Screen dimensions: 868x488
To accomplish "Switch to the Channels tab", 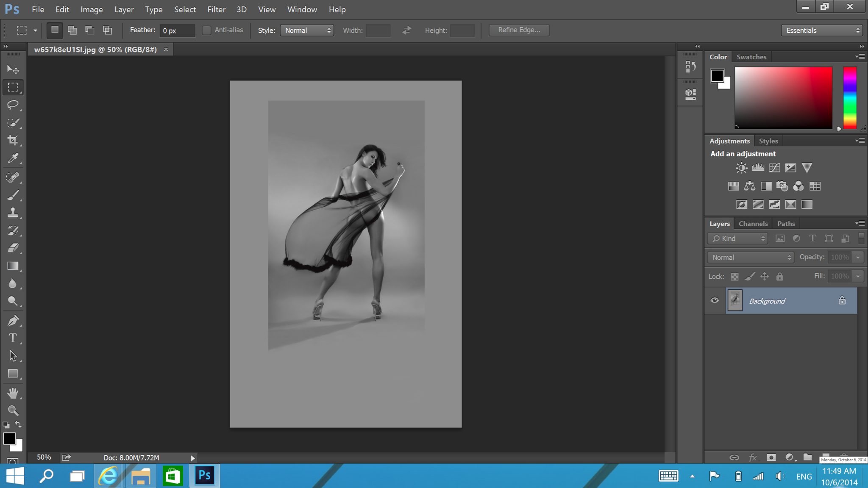I will (753, 223).
